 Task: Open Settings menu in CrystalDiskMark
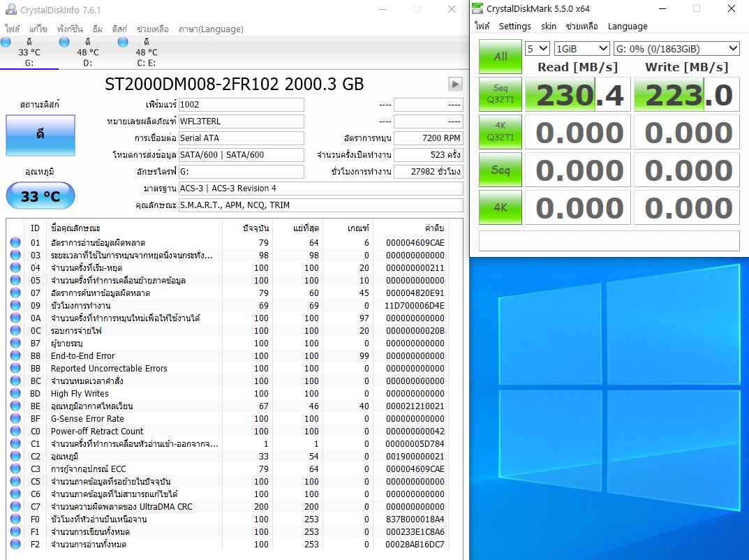(515, 27)
